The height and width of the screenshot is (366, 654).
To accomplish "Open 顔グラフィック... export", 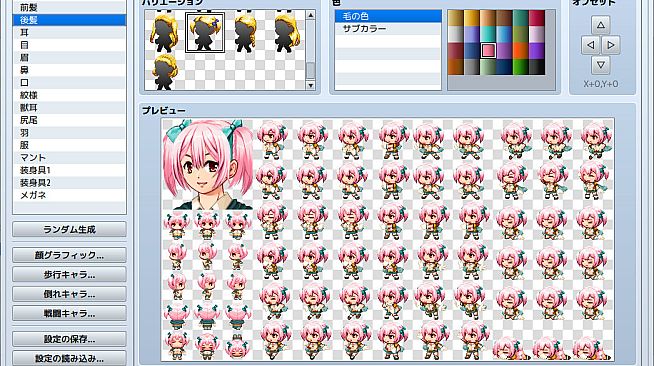I will 69,255.
